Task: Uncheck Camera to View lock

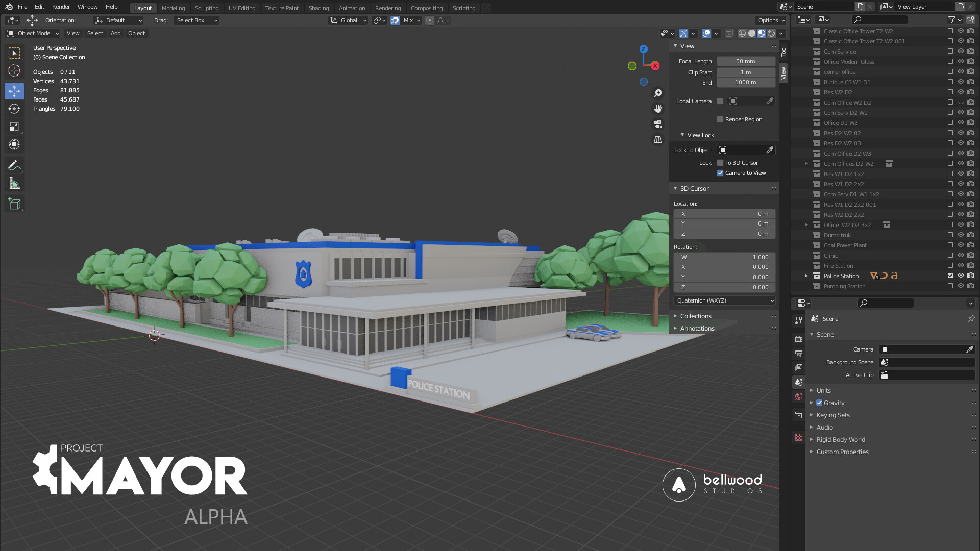Action: coord(720,173)
